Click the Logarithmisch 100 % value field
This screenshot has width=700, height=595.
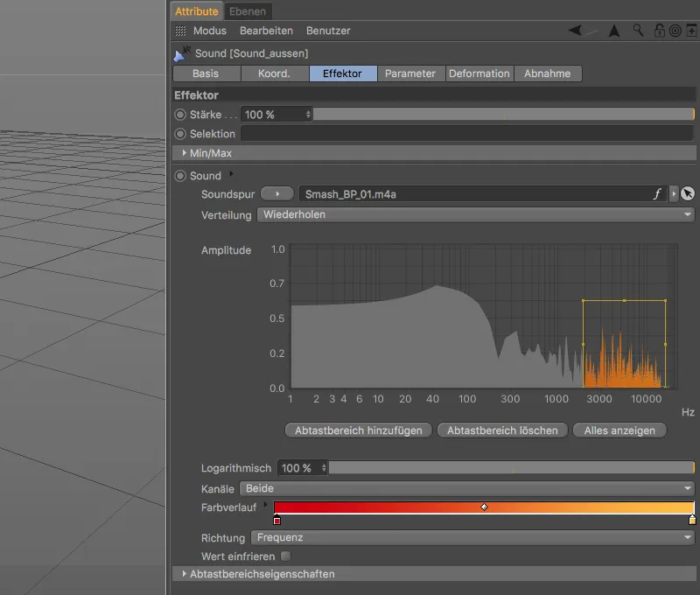point(299,468)
